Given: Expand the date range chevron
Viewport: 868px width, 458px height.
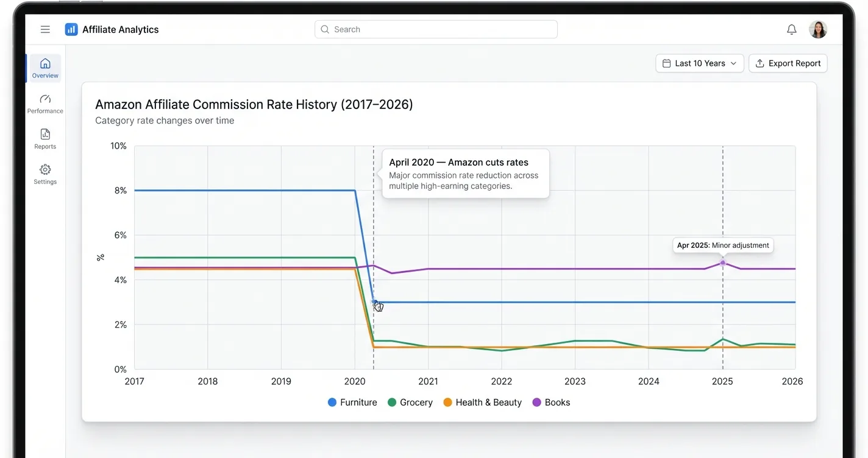Looking at the screenshot, I should point(734,63).
